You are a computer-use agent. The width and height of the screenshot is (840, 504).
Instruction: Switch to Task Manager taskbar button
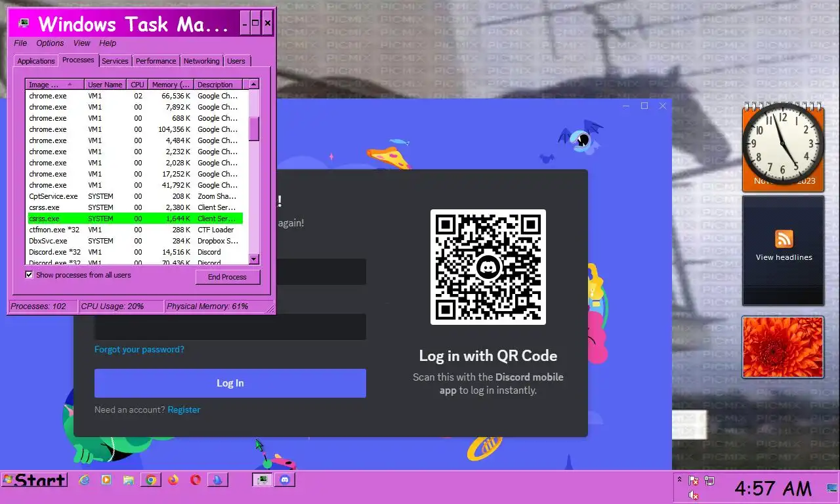coord(262,480)
